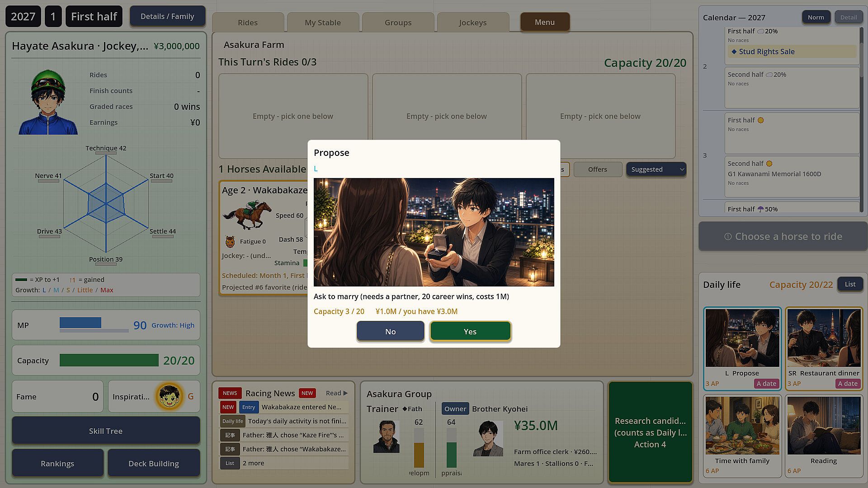The width and height of the screenshot is (868, 488).
Task: Click owner Brother Kyohei portrait
Action: click(488, 438)
